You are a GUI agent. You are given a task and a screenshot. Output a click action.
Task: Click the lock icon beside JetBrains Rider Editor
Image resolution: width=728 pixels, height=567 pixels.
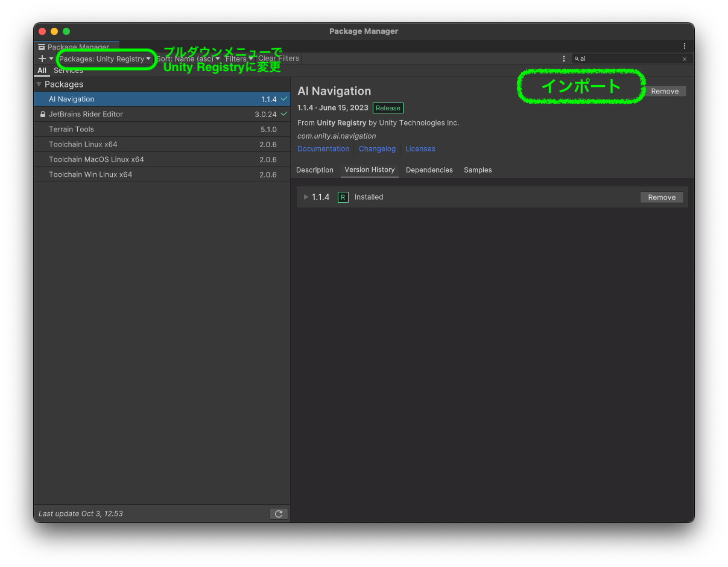click(x=42, y=114)
